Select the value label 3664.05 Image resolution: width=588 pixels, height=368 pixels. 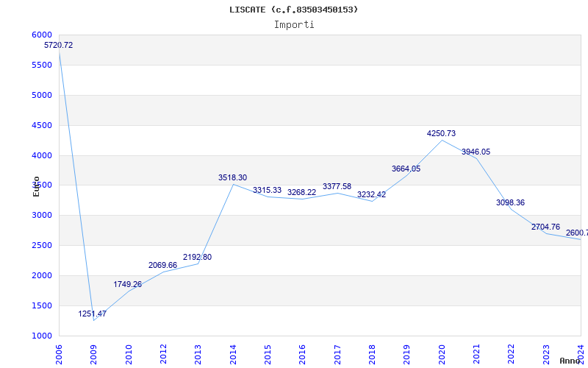point(406,169)
